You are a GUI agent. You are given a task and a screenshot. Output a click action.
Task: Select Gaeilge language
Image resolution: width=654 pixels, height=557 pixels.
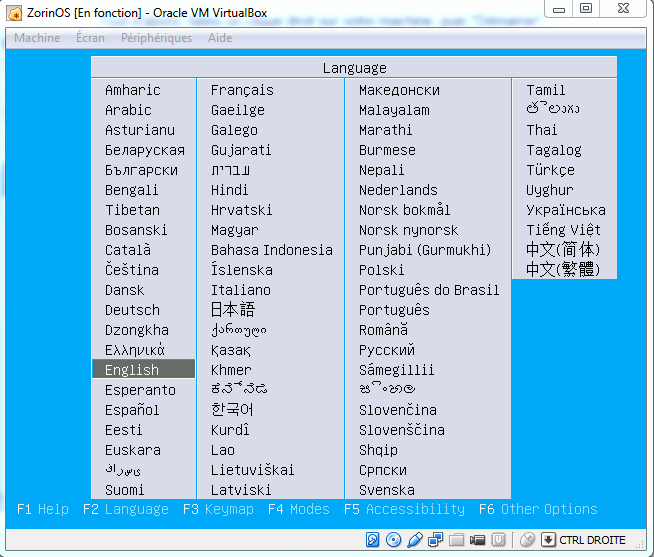[x=237, y=110]
